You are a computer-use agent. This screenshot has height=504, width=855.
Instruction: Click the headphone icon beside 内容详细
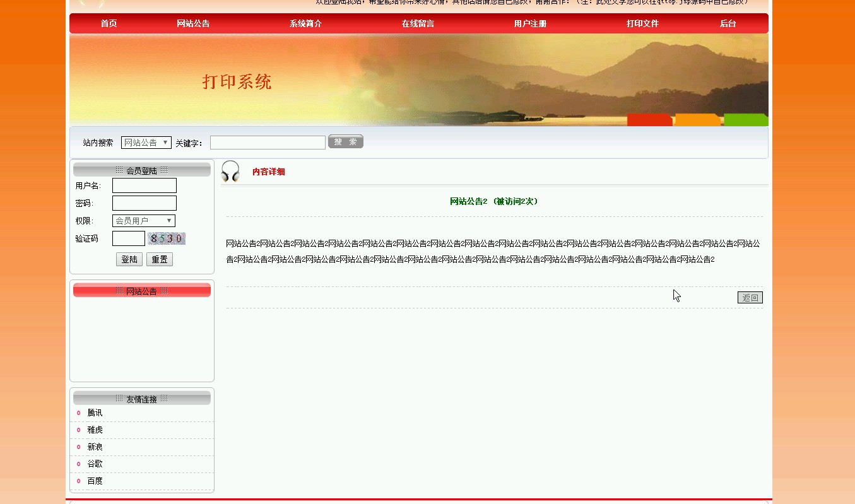(x=230, y=172)
